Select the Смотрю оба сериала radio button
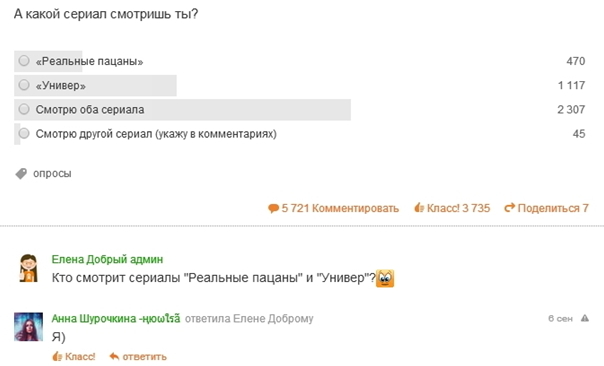Viewport: 604px width, 366px height. point(24,109)
